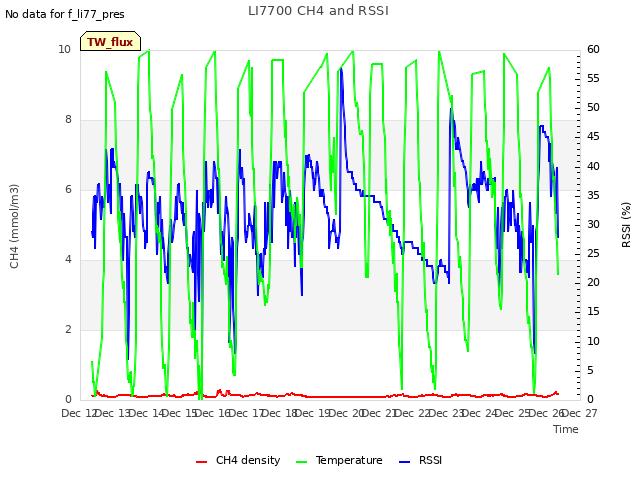Click the CH4 (mmol/m3) axis label

tap(14, 226)
